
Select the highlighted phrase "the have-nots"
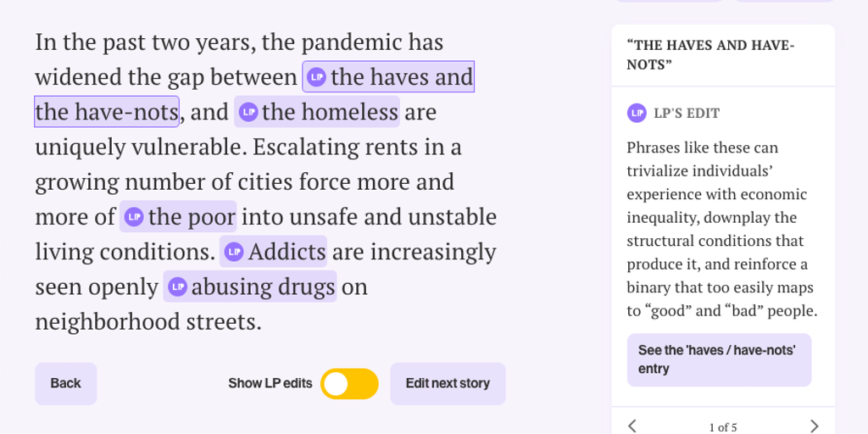(x=106, y=112)
